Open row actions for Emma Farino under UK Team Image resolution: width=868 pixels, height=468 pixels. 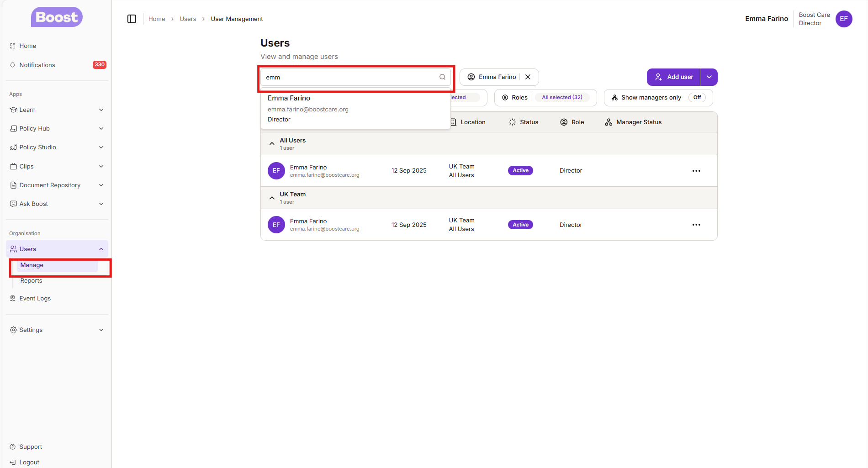click(x=696, y=225)
